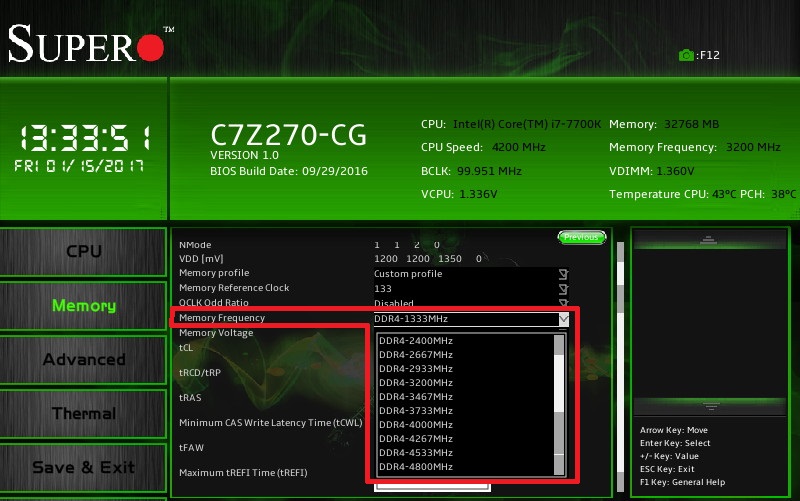Click the CPU Speed 4200 MHz value
Image resolution: width=800 pixels, height=501 pixels.
coord(518,147)
